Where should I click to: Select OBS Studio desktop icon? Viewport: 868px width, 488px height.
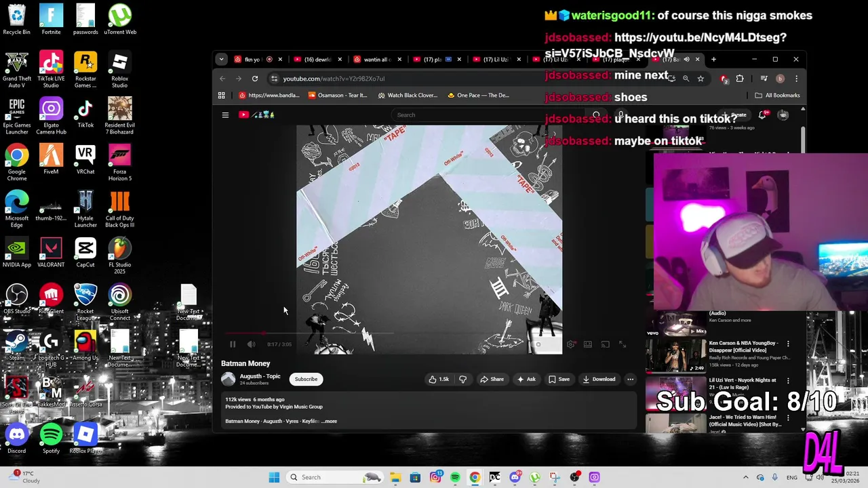(x=17, y=299)
